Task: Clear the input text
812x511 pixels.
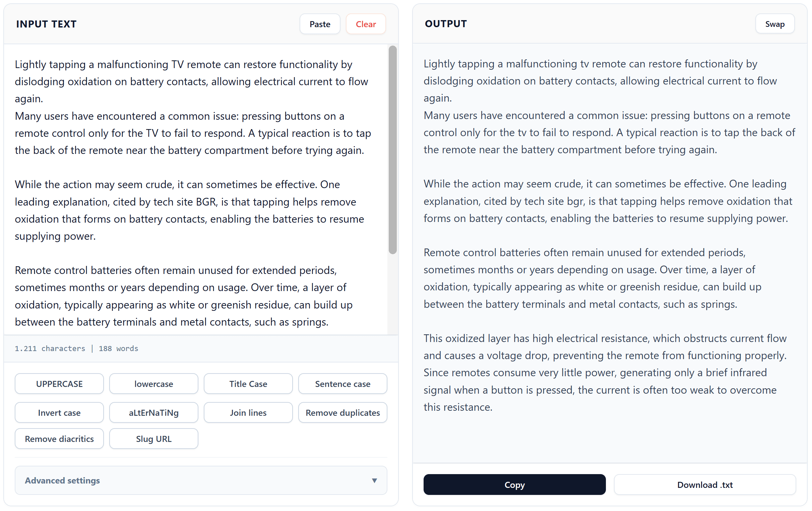Action: [366, 24]
